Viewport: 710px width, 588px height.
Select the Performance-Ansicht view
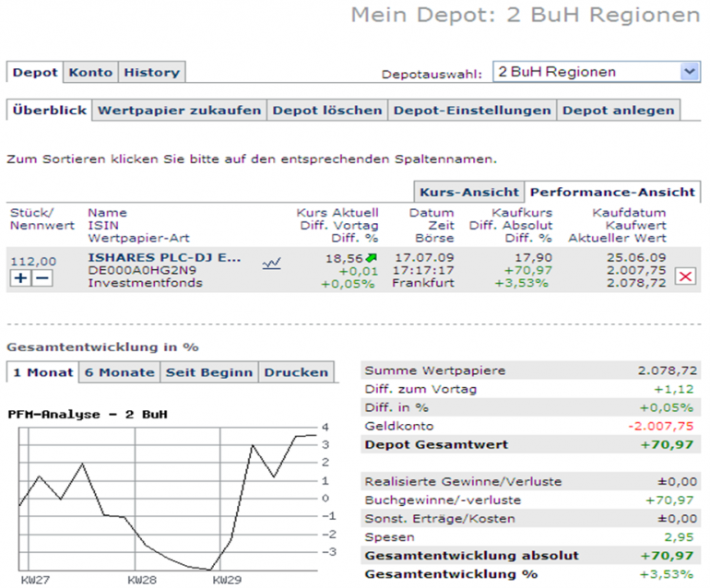(612, 192)
